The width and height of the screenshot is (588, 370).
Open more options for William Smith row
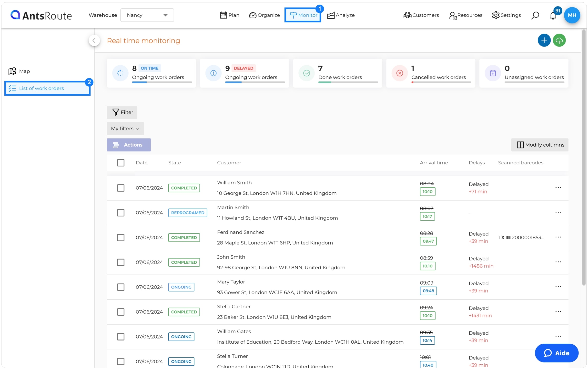coord(558,188)
